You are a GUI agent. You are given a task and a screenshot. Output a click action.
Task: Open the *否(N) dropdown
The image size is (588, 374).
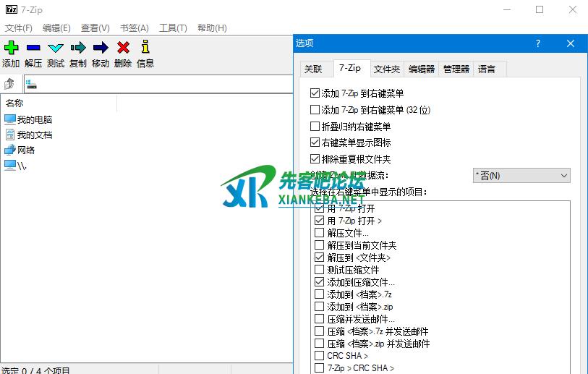point(521,176)
